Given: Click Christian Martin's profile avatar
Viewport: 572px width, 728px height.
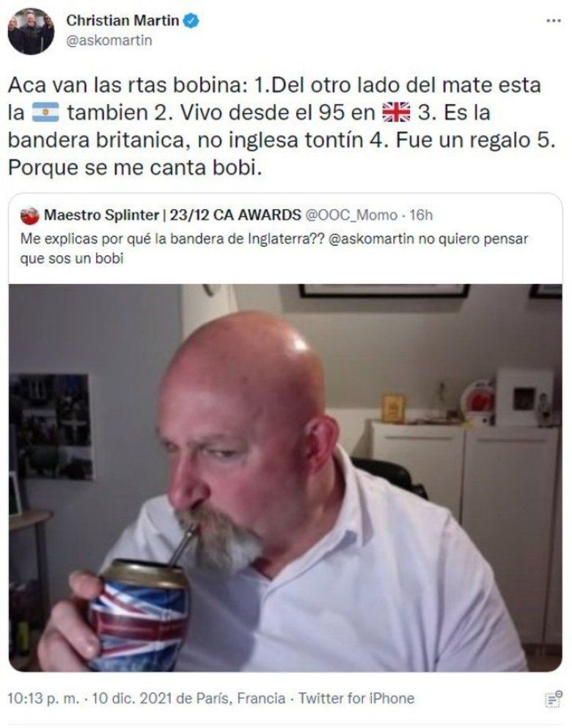Looking at the screenshot, I should (x=31, y=31).
